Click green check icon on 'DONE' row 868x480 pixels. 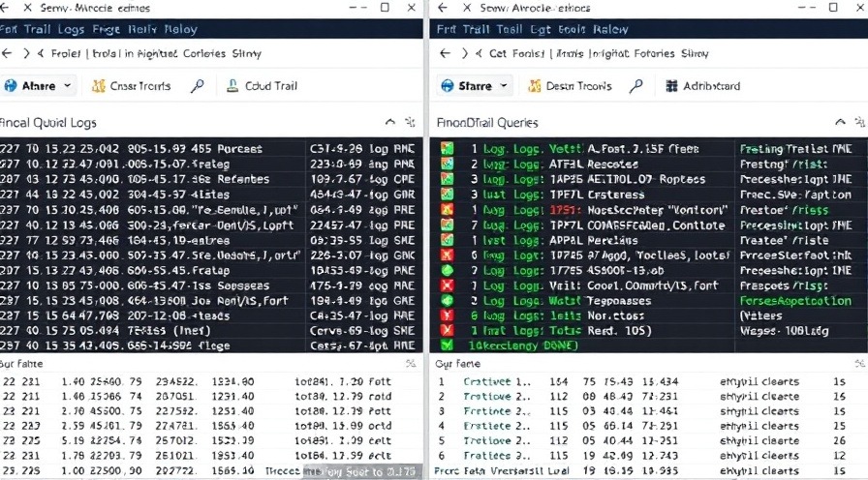pyautogui.click(x=447, y=345)
